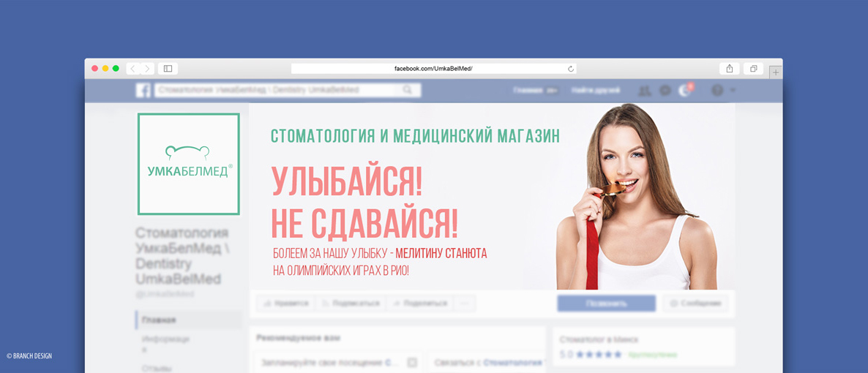Expand the account dropdown arrow in Facebook bar
The height and width of the screenshot is (373, 868).
[733, 91]
